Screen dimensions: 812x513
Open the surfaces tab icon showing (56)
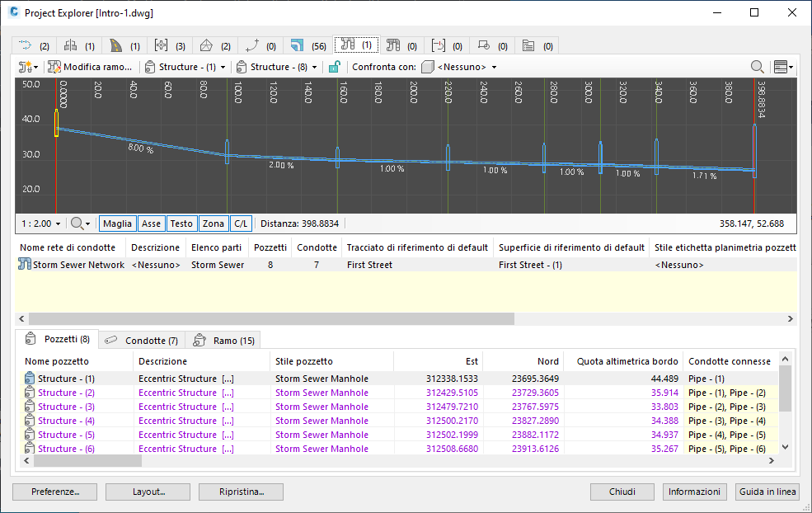point(297,45)
